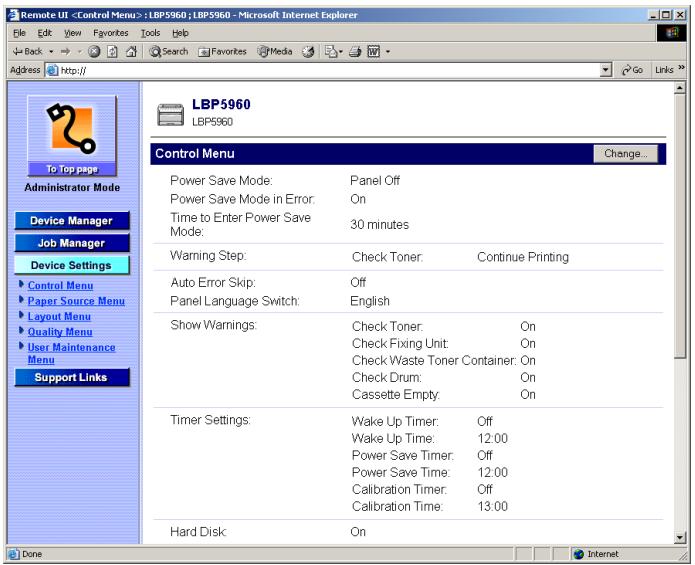The image size is (695, 565).
Task: Open the Forward button history dropdown arrow
Action: coord(79,52)
